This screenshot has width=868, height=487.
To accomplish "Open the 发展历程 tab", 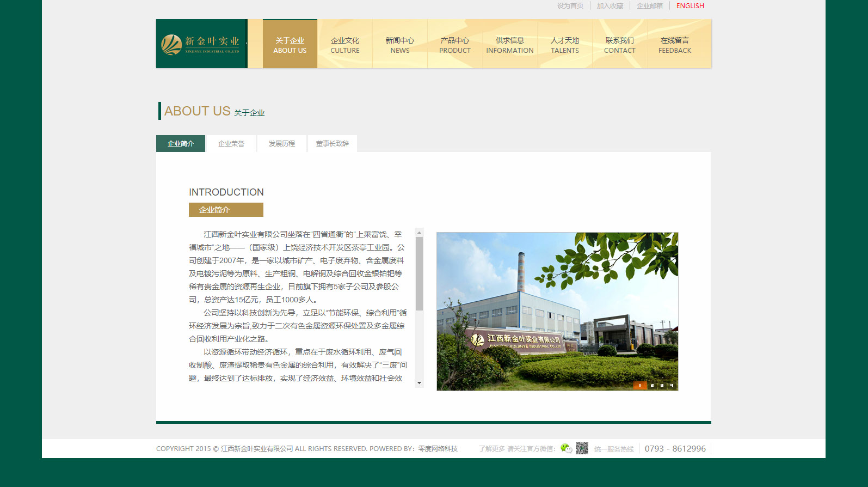I will (282, 144).
